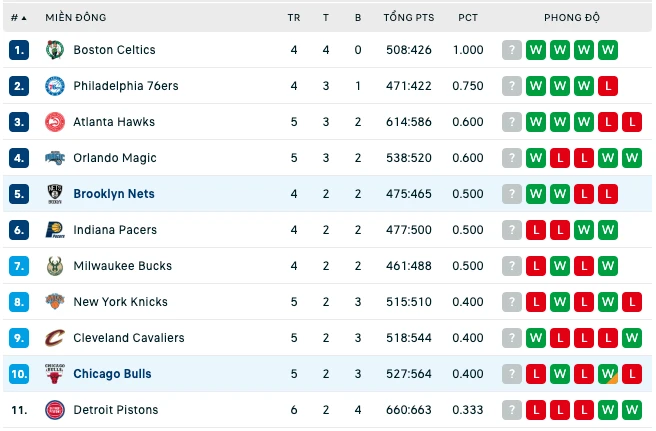656x431 pixels.
Task: Open the Cleveland Cavaliers team name
Action: 129,338
